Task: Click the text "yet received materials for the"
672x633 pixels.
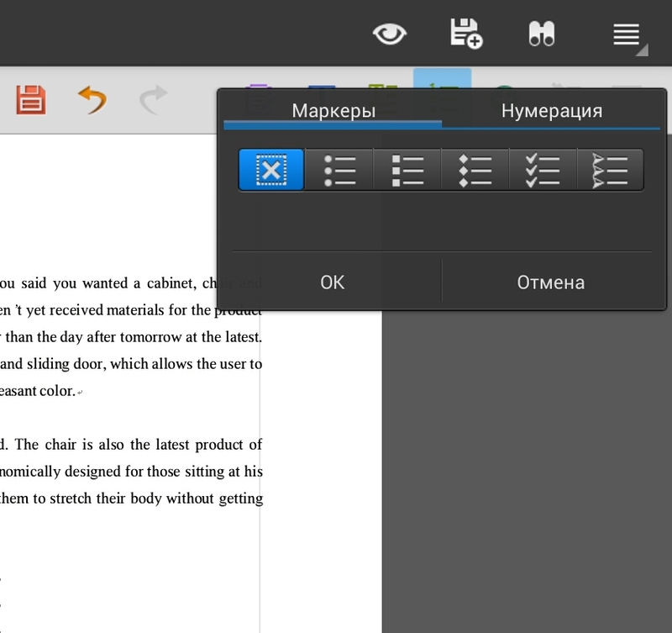Action: click(118, 310)
